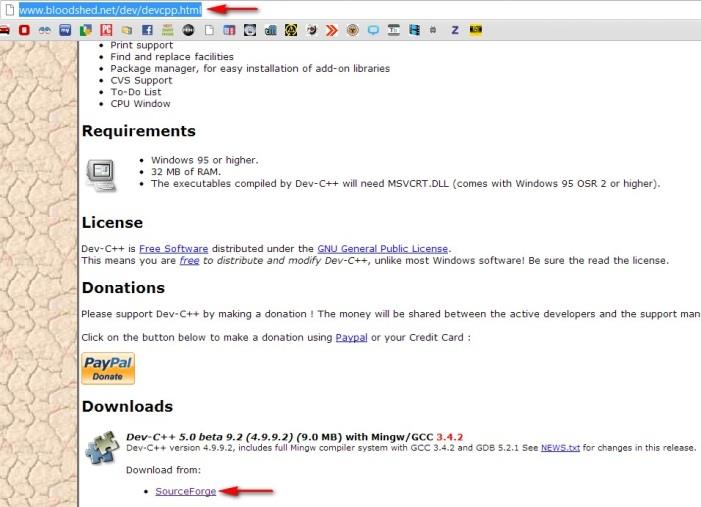Open the red double-chevron bookmark icon
Image resolution: width=701 pixels, height=507 pixels.
[332, 30]
